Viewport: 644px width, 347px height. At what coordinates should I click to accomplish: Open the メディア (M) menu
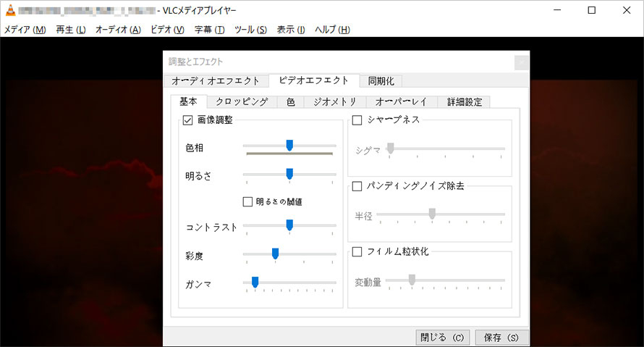click(x=25, y=30)
